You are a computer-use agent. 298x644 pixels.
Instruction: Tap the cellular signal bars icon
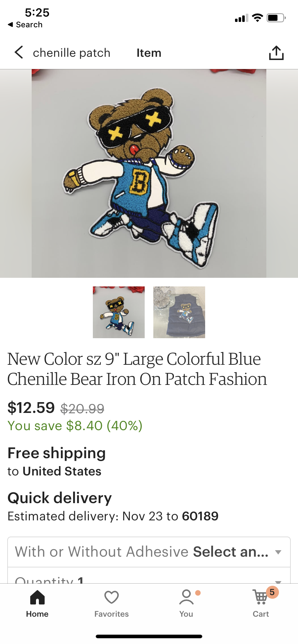[x=241, y=18]
